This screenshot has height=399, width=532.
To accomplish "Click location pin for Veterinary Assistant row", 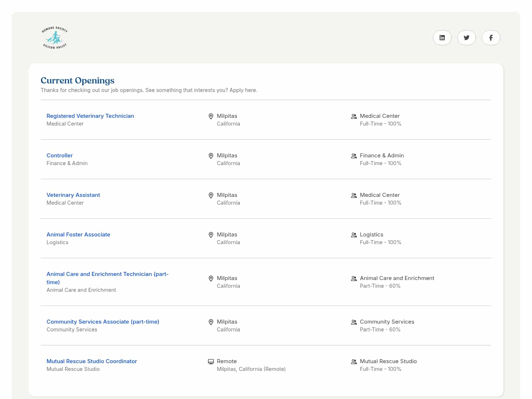I will [211, 195].
